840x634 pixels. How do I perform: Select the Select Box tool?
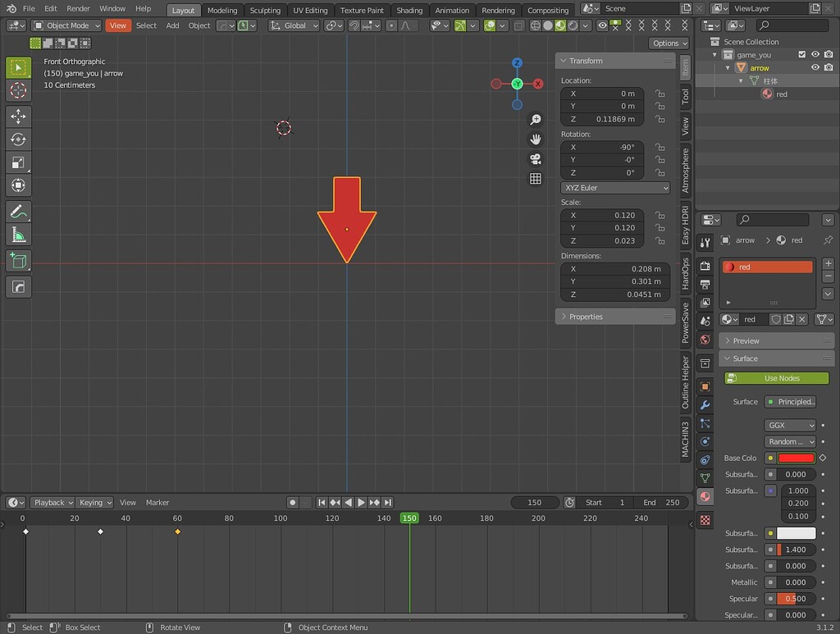(18, 67)
